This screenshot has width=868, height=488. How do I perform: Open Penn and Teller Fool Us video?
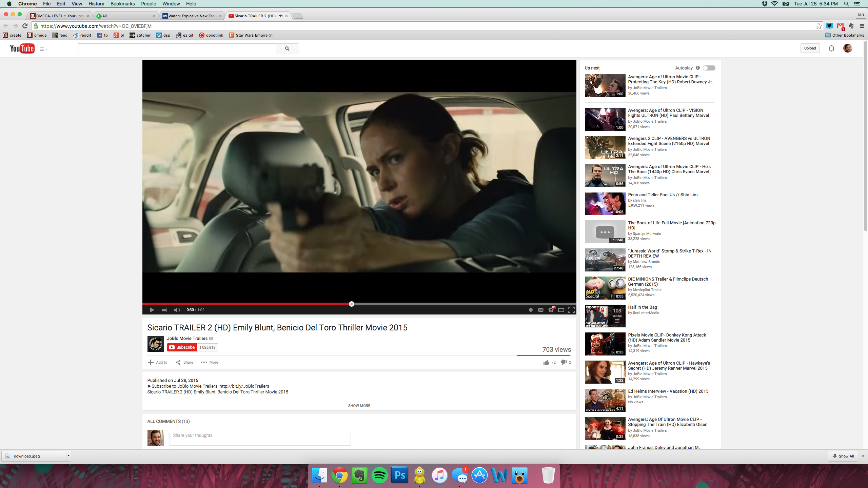coord(663,195)
